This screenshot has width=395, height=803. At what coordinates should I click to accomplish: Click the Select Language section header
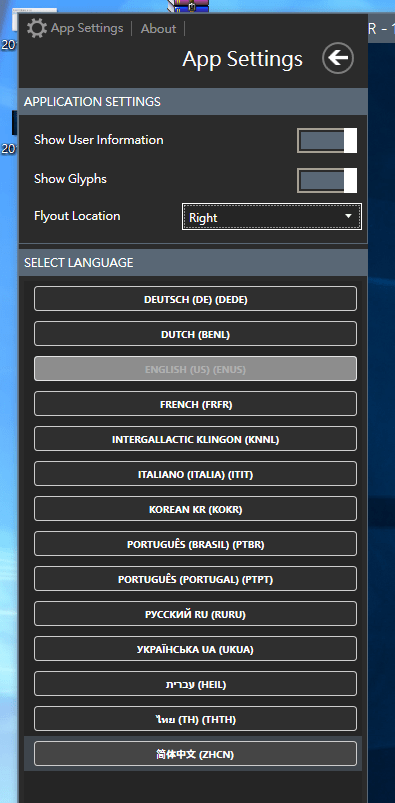click(x=193, y=262)
